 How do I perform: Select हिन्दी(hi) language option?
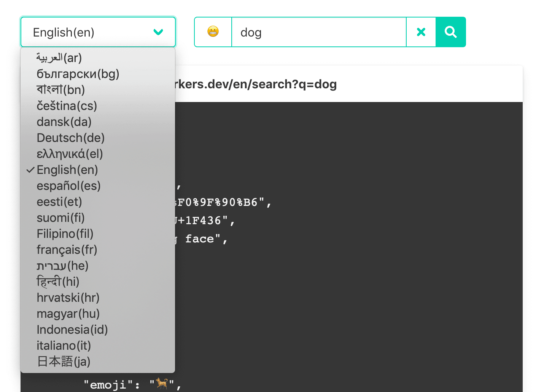point(58,282)
